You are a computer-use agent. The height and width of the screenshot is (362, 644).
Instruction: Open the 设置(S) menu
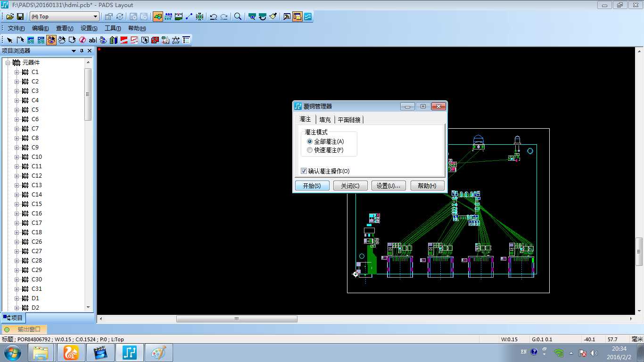pyautogui.click(x=89, y=28)
